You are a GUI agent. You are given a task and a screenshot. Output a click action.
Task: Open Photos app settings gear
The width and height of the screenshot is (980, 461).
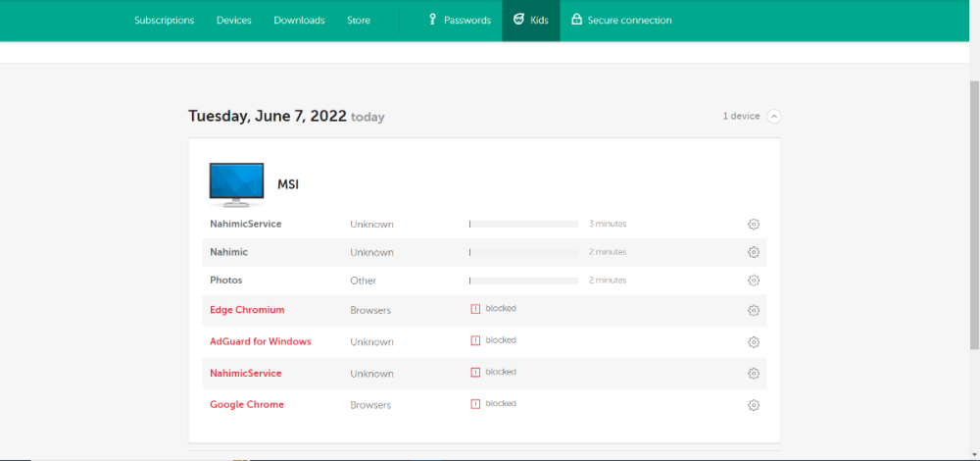tap(753, 281)
